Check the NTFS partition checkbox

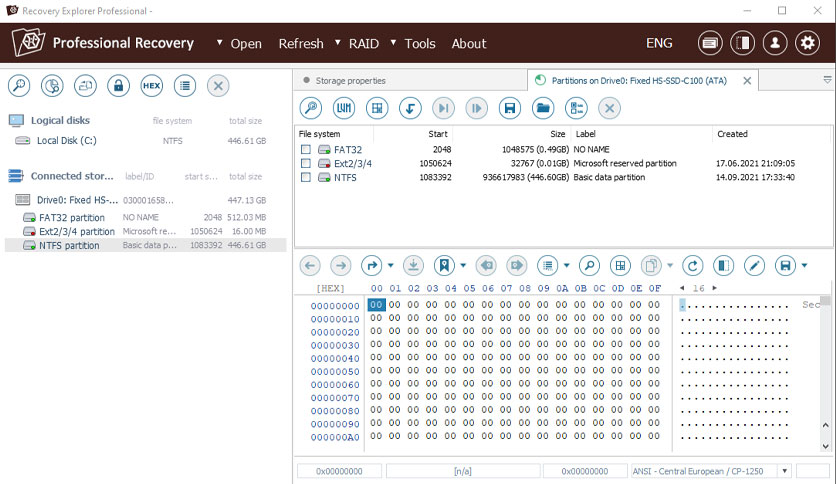[306, 178]
